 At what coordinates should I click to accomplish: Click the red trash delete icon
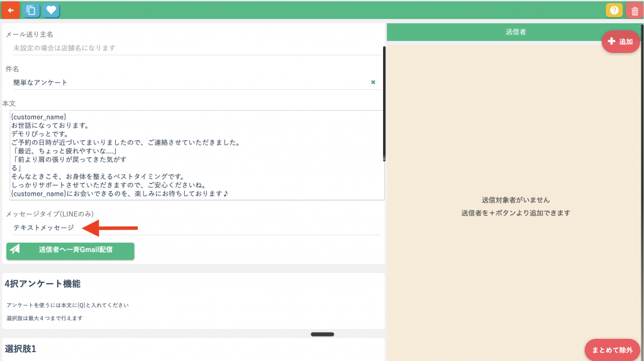coord(634,10)
